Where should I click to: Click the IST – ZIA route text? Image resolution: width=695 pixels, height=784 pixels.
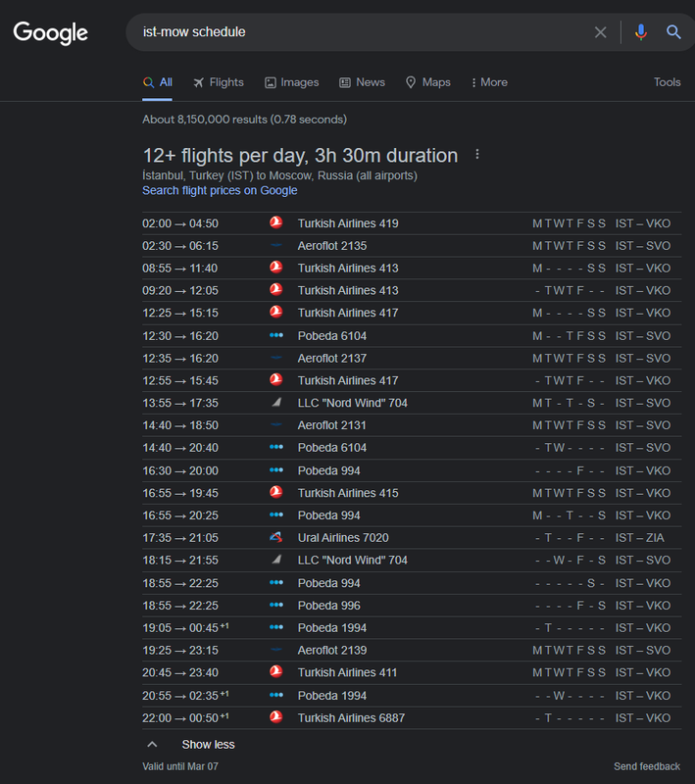pos(639,538)
